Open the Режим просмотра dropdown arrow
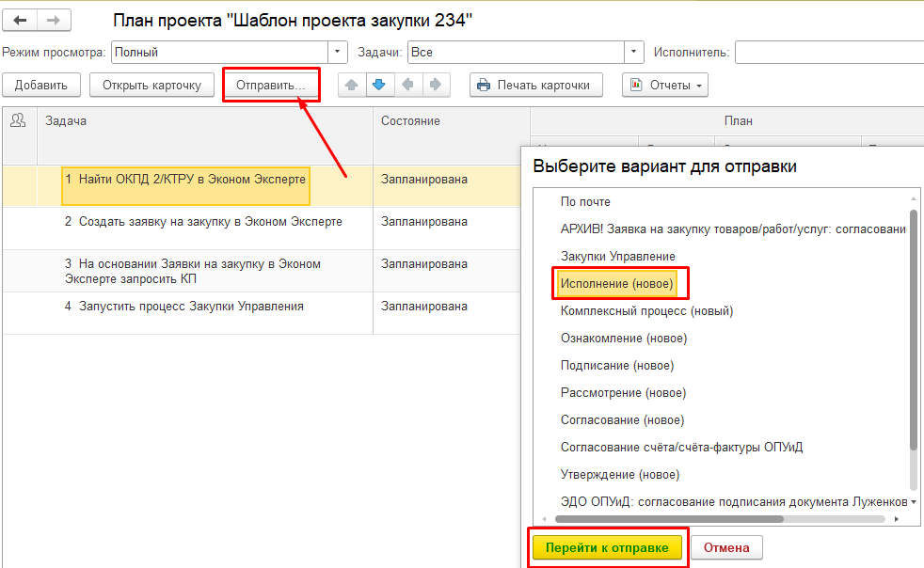 point(337,52)
